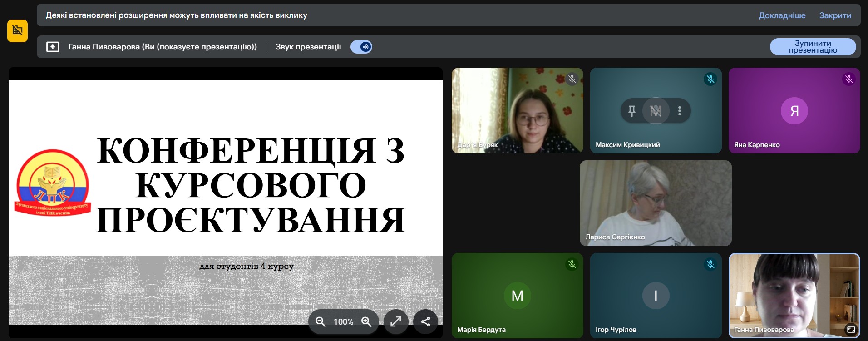Click the share icon on presentation
The image size is (868, 341).
(425, 321)
